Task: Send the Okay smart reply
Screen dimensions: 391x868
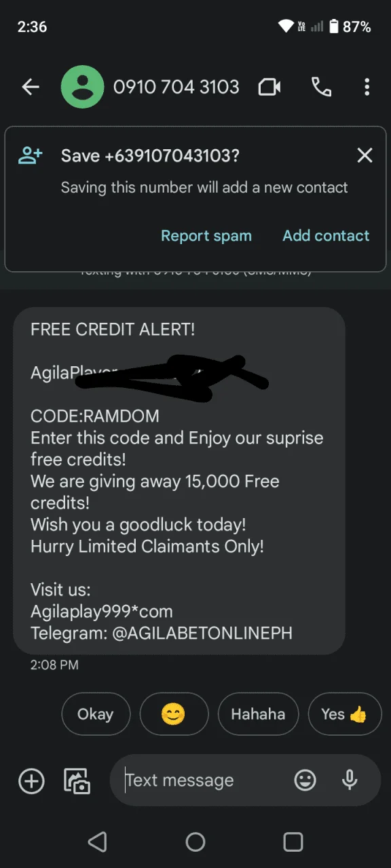Action: 96,714
